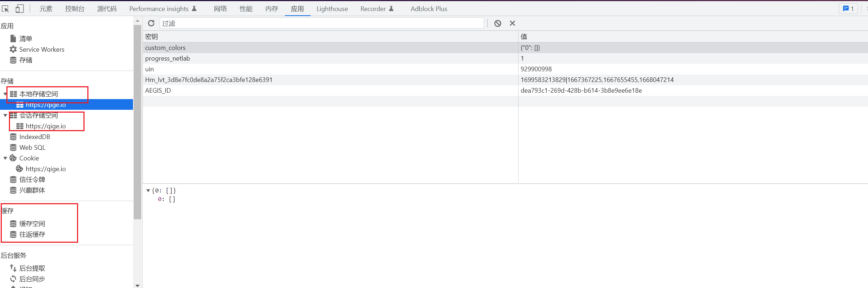Click the refresh storage icon
The height and width of the screenshot is (288, 868).
(x=151, y=23)
